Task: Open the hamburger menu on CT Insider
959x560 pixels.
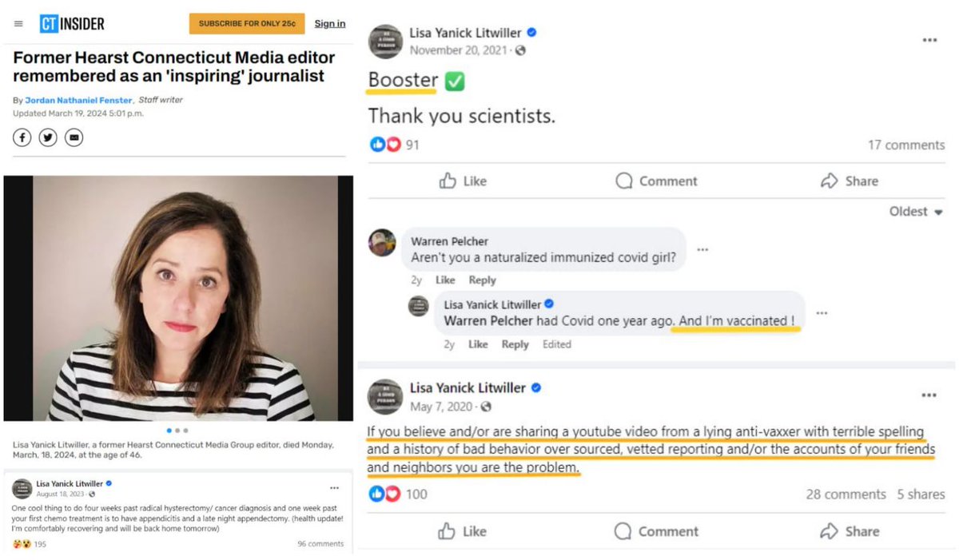Action: [x=18, y=24]
